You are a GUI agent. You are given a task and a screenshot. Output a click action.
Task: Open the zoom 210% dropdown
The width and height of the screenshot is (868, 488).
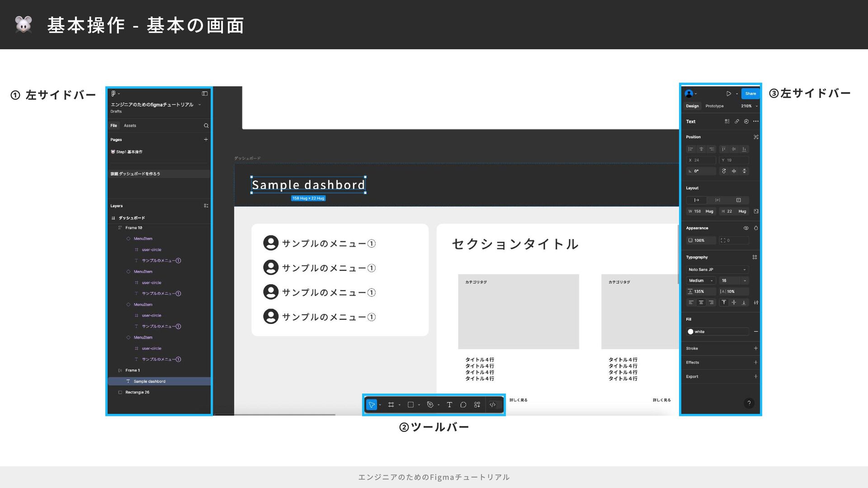[750, 106]
